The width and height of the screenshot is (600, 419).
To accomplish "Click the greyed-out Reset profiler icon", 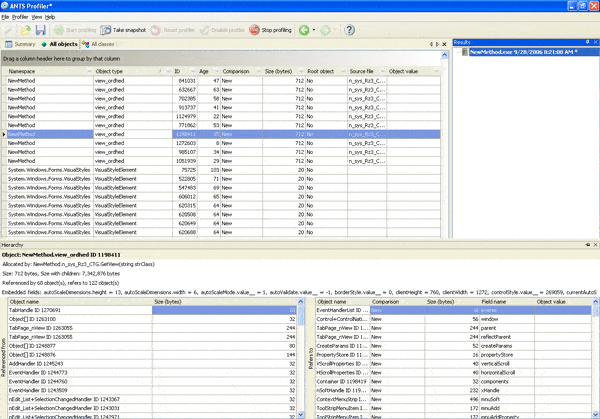I will point(155,30).
